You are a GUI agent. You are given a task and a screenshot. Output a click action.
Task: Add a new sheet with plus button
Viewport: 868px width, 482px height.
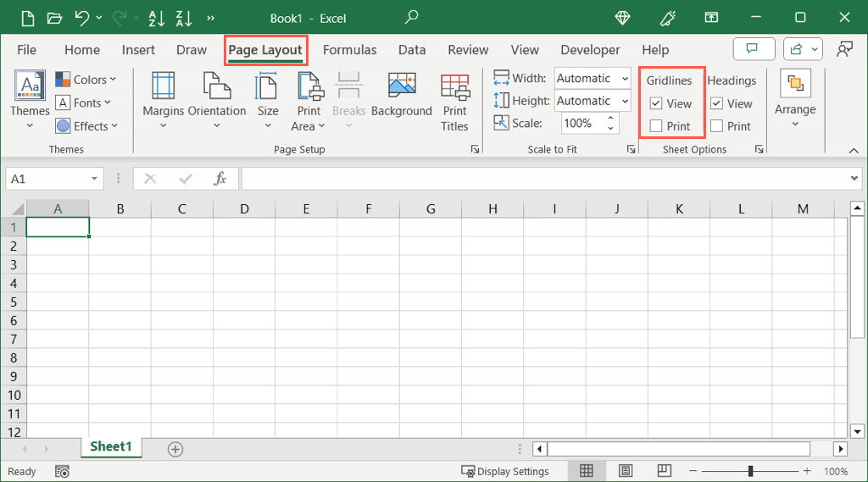175,449
